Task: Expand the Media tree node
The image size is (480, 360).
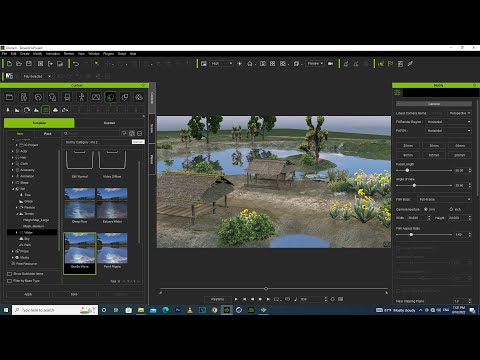Action: [x=13, y=257]
